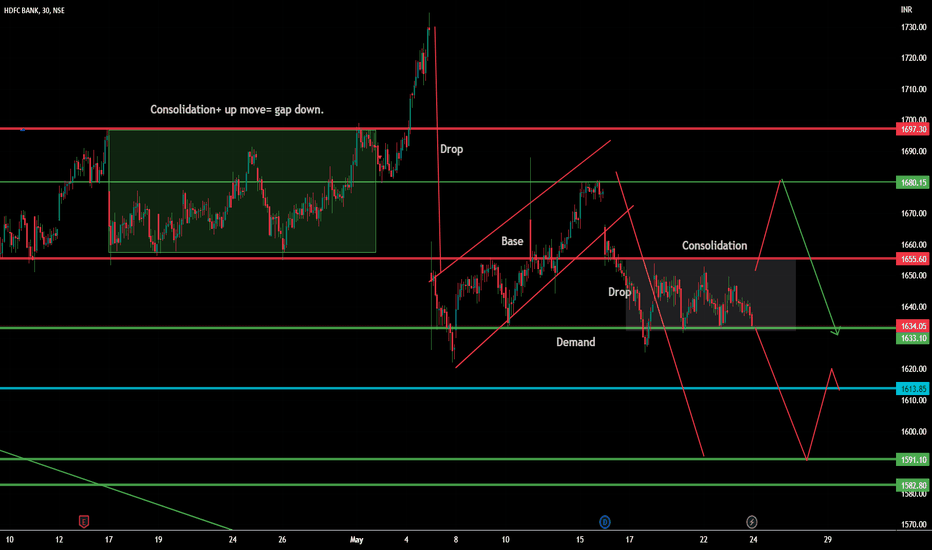Screen dimensions: 932x550
Task: Select the 'Base' text annotation
Action: (x=512, y=241)
